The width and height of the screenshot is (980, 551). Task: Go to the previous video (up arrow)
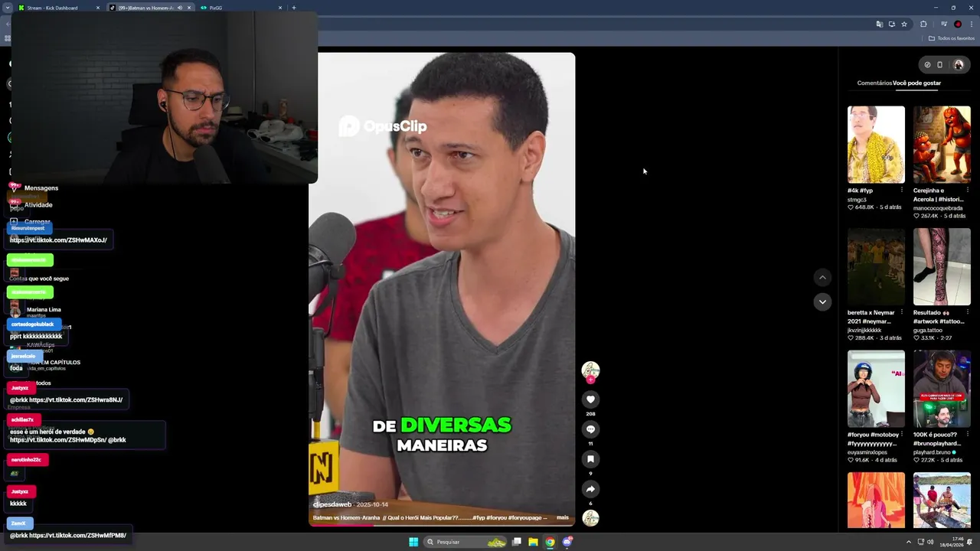[x=822, y=277]
